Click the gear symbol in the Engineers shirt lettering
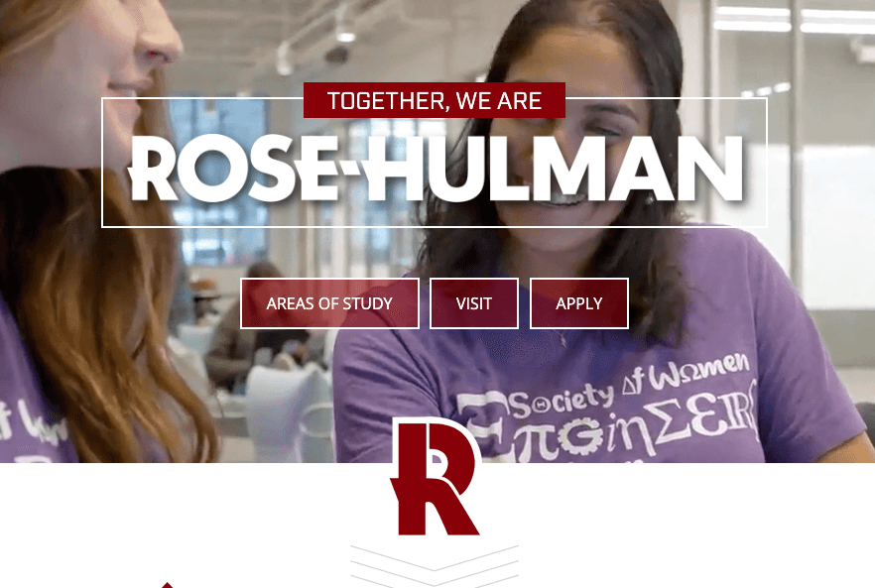 [582, 438]
